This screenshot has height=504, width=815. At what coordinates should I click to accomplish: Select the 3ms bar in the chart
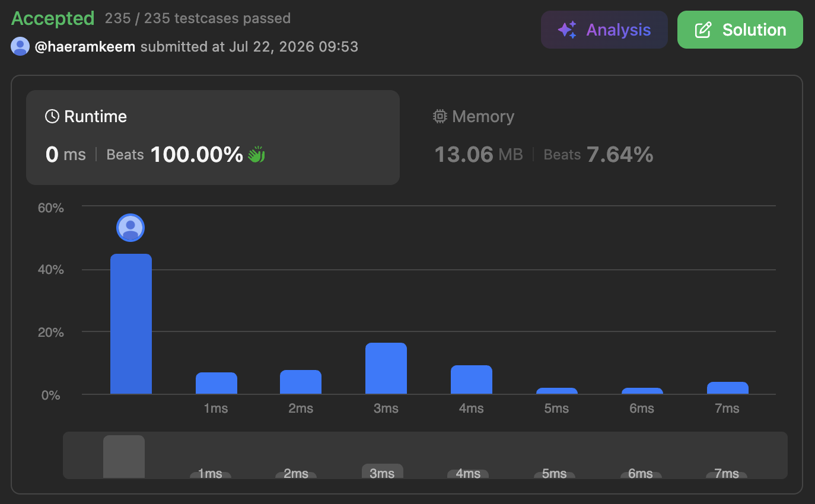pyautogui.click(x=386, y=368)
